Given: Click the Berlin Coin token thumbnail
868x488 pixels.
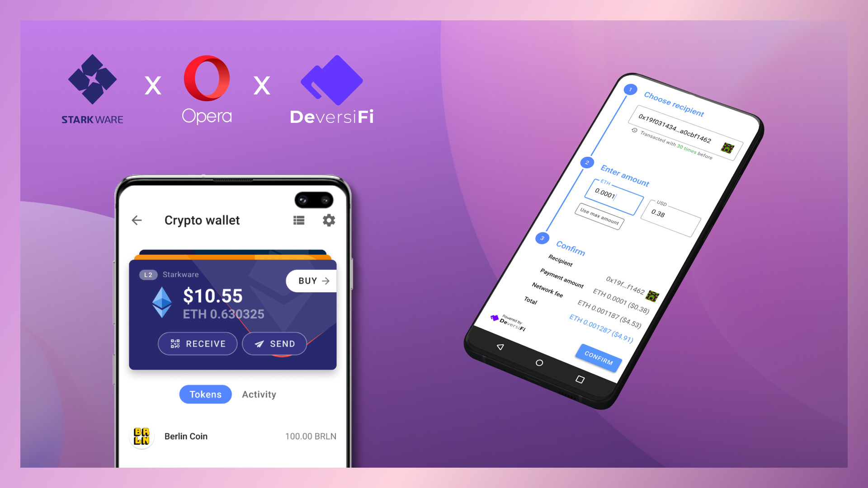Looking at the screenshot, I should pos(142,434).
